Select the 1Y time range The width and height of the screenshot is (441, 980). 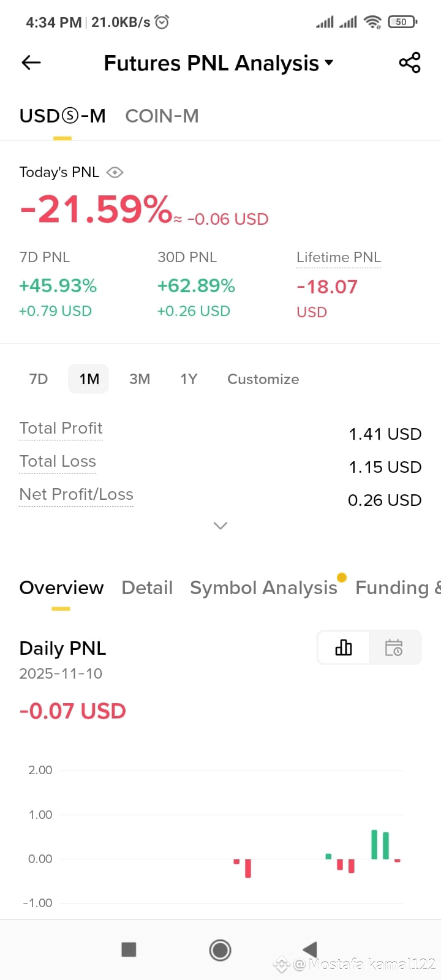tap(189, 379)
